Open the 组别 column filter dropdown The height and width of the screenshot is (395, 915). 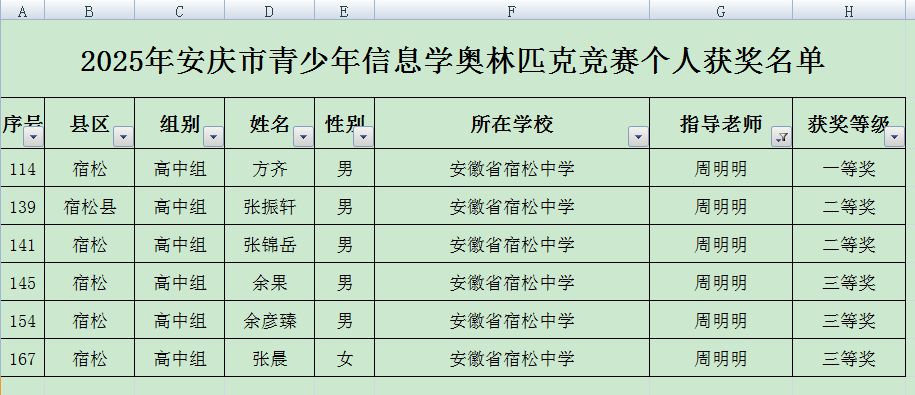(x=214, y=138)
